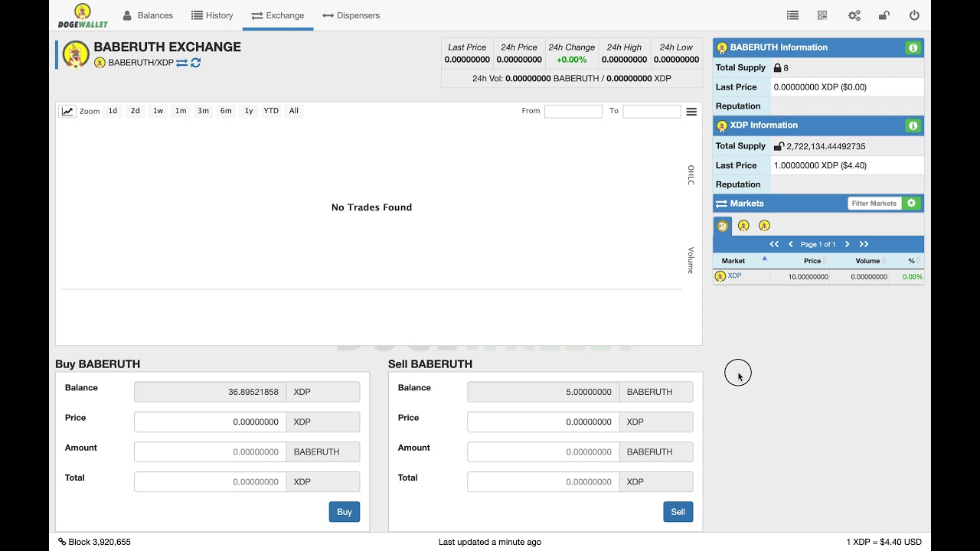Go to previous markets page
The image size is (980, 551).
[791, 244]
